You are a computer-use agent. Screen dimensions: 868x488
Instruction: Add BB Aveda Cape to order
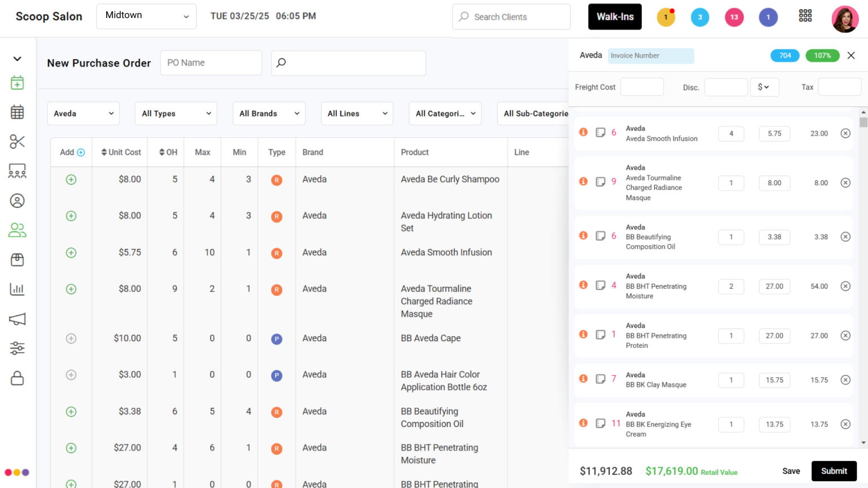pyautogui.click(x=71, y=339)
